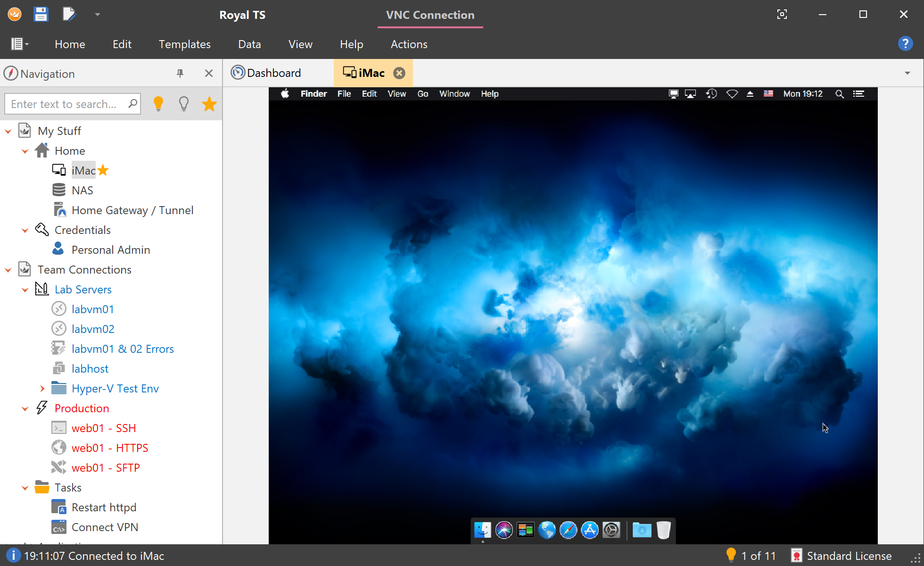Click the Restart httpd task
The image size is (924, 566).
104,508
